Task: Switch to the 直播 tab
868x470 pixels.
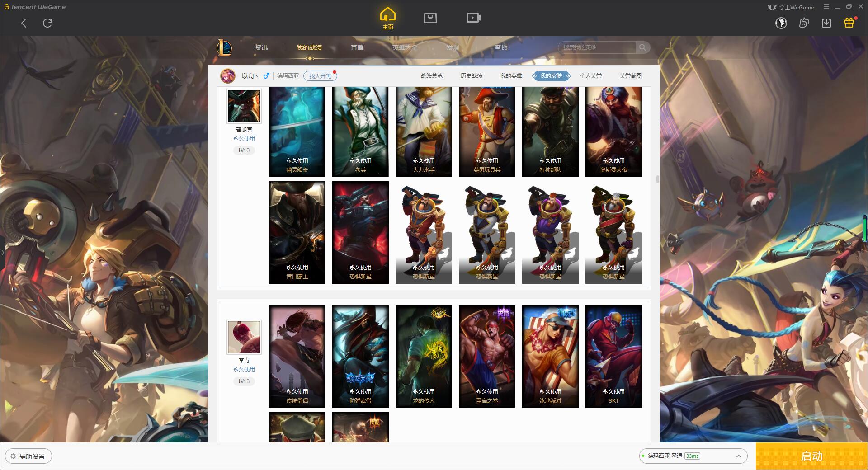Action: point(357,47)
